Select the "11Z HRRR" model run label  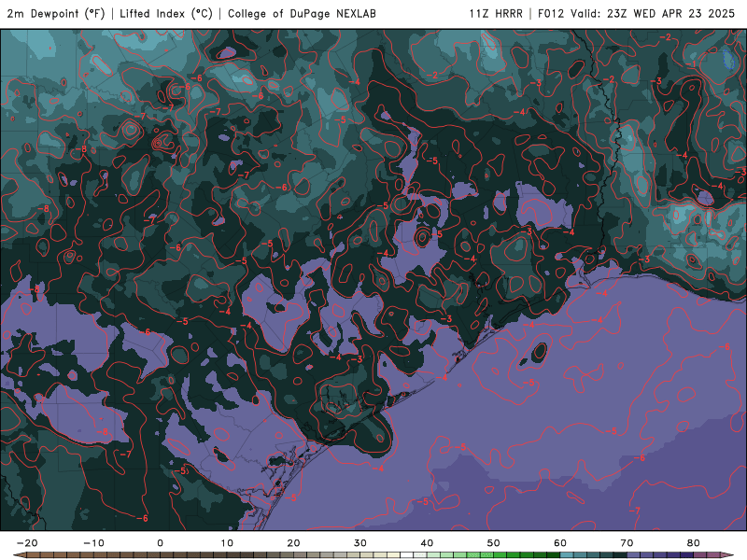tap(496, 14)
